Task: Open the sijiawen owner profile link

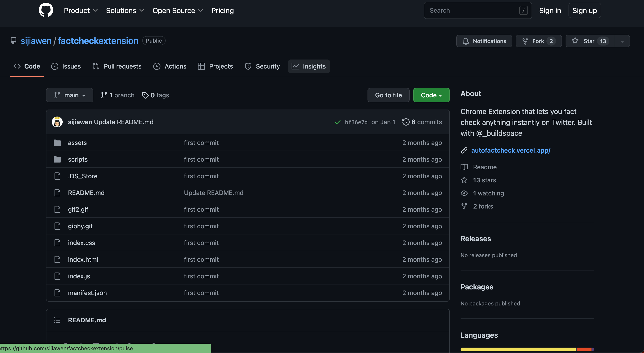Action: pyautogui.click(x=36, y=41)
